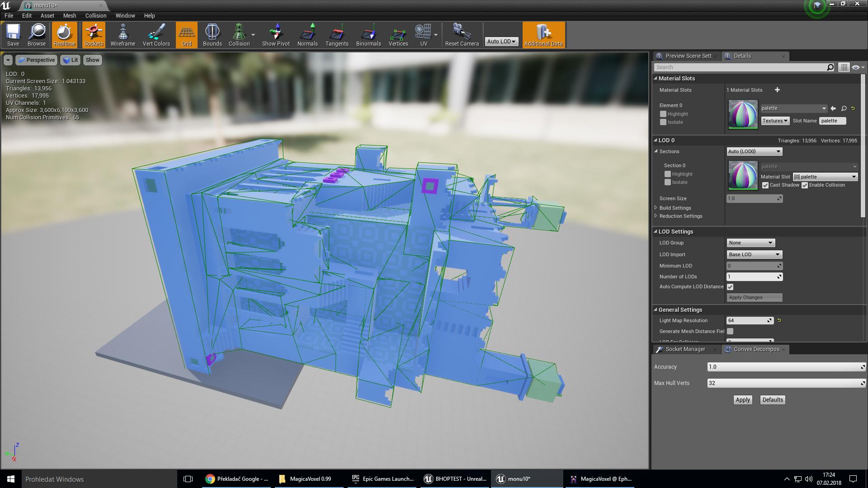Click the Reset Camera icon

[x=462, y=35]
